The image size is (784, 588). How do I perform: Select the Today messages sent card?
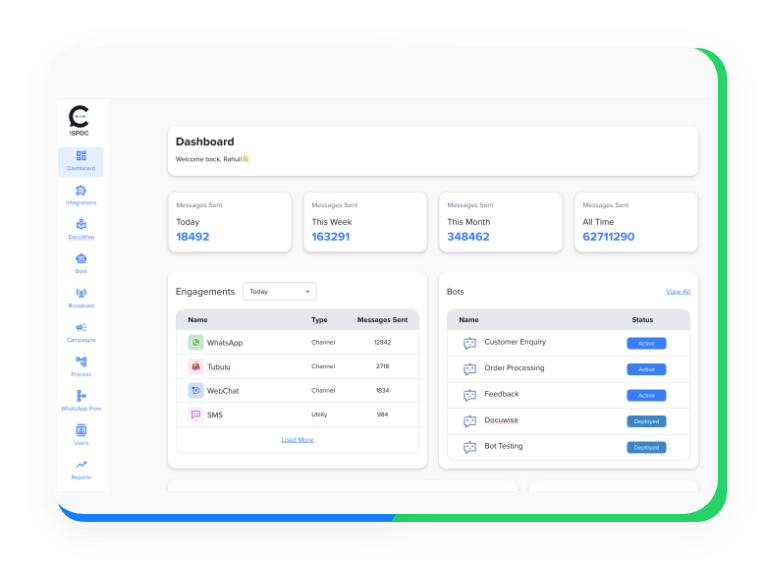pyautogui.click(x=230, y=222)
